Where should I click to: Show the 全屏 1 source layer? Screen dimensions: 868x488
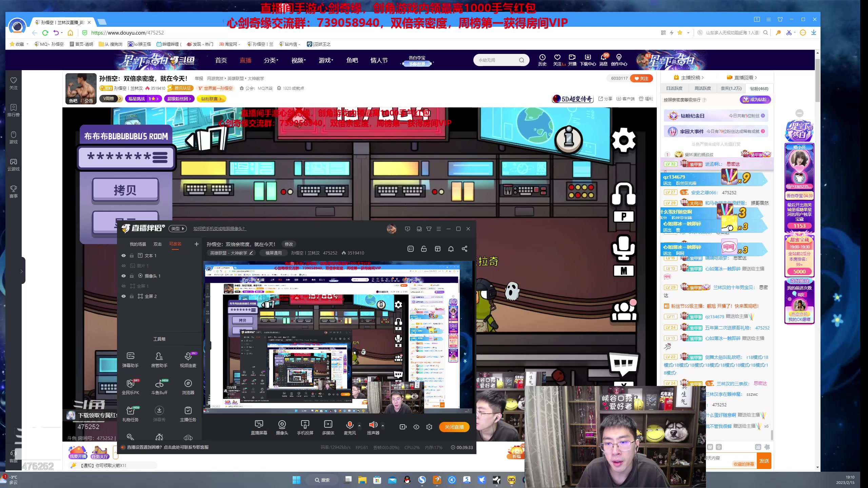[123, 286]
